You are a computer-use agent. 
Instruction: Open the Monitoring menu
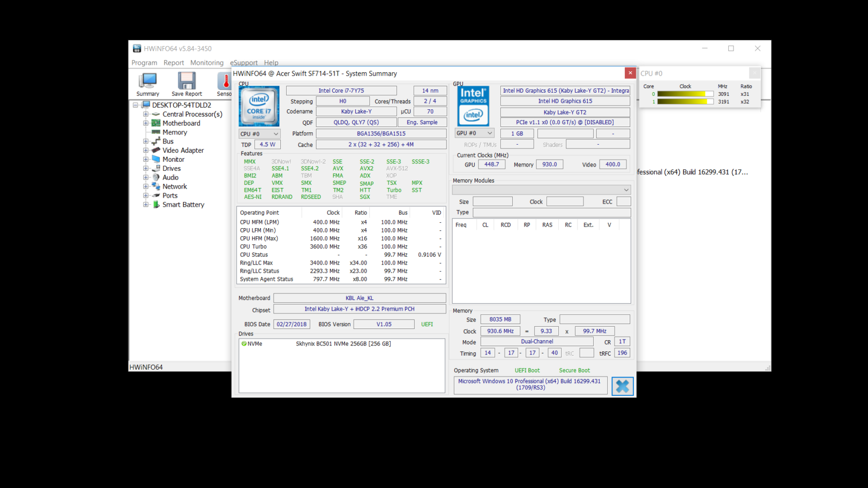(206, 63)
